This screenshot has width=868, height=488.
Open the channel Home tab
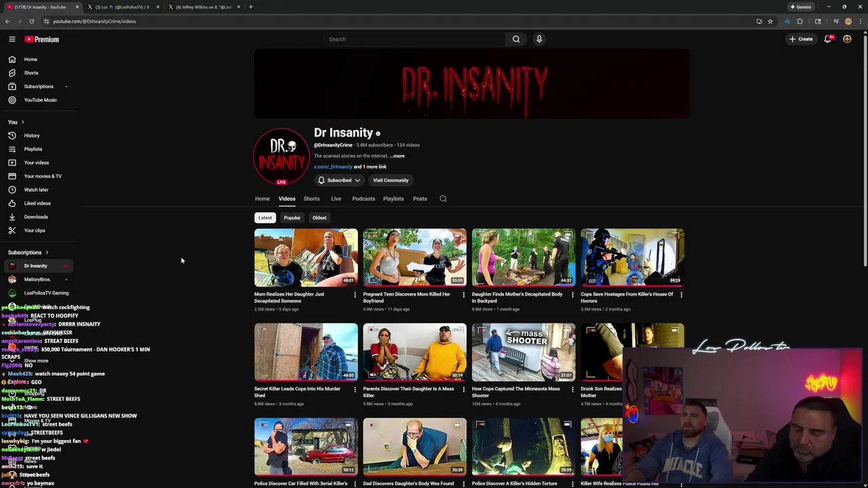(x=262, y=199)
